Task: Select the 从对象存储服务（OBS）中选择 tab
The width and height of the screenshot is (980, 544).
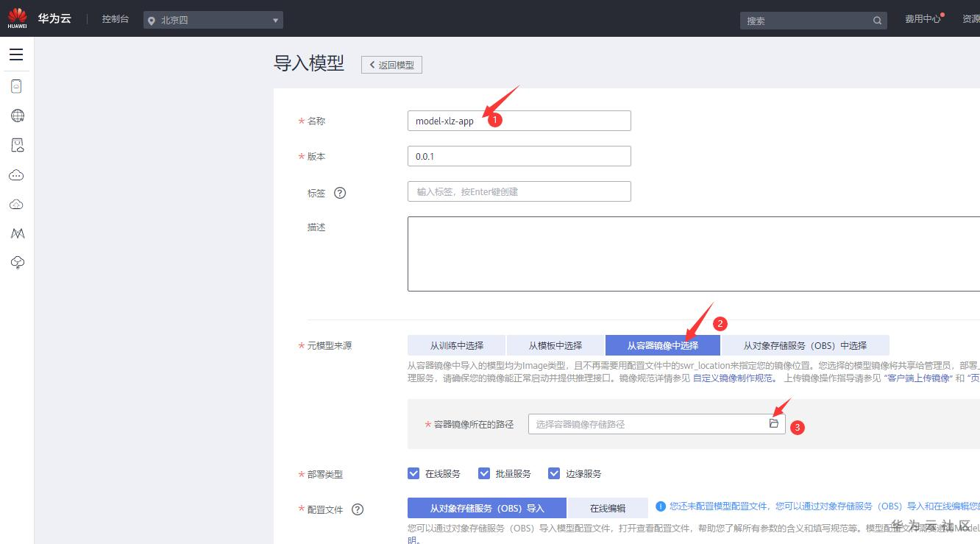Action: (805, 345)
